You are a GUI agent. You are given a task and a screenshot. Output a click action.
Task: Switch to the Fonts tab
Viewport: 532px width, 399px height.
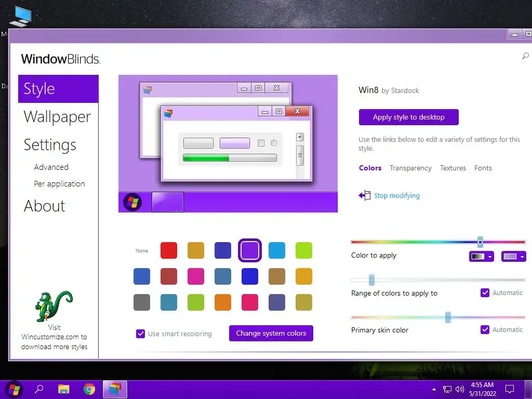(483, 168)
